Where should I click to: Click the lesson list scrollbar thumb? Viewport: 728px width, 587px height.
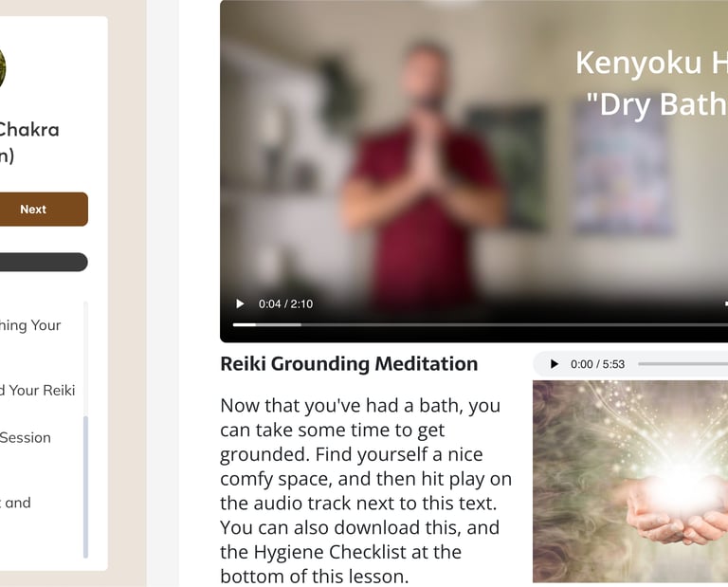[85, 486]
